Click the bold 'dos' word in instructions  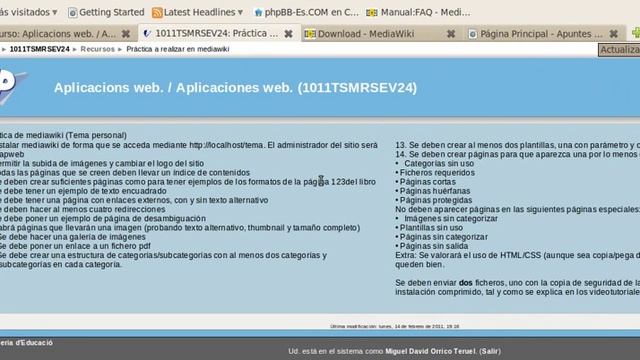465,283
